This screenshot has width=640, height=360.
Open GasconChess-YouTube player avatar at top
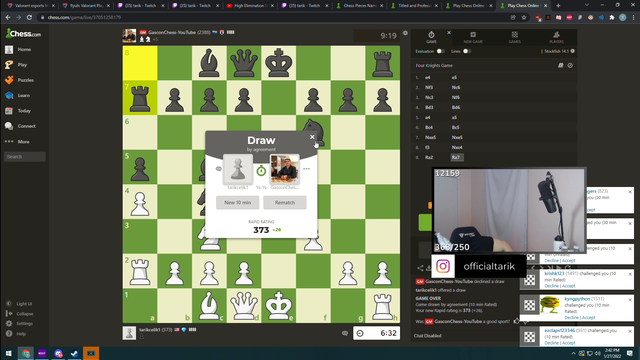129,36
